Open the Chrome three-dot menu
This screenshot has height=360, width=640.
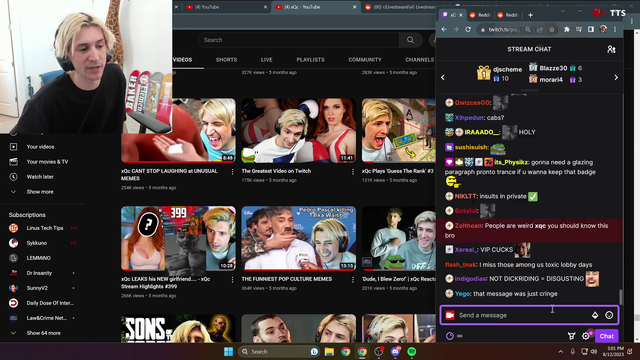pyautogui.click(x=615, y=29)
